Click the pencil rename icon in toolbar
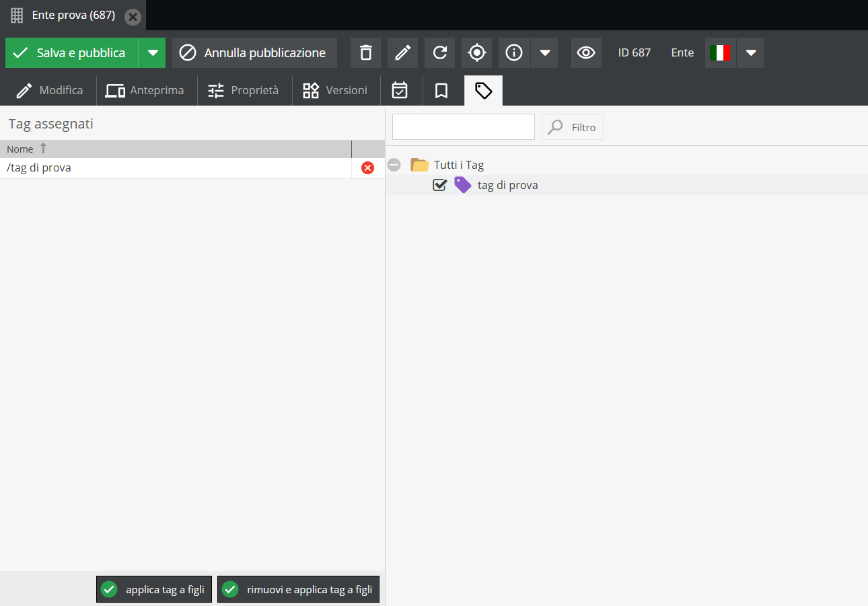 (x=402, y=52)
